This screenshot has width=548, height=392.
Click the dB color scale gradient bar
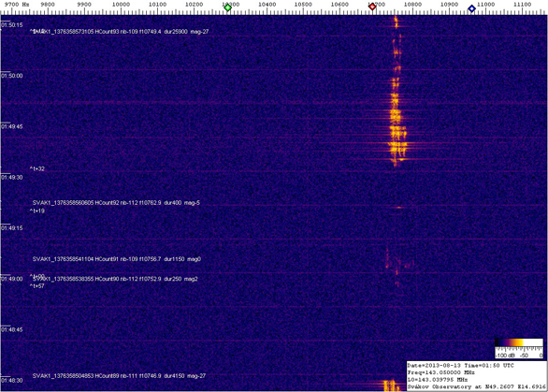[x=519, y=342]
